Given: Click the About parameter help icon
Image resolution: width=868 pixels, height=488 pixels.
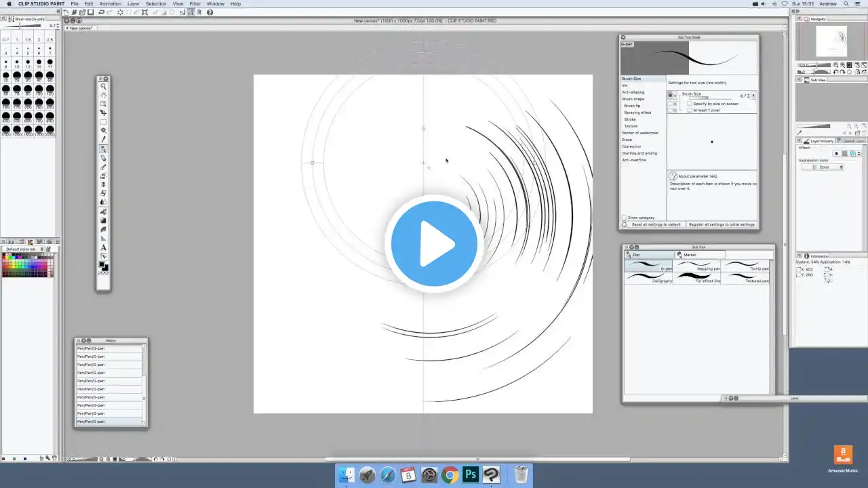Looking at the screenshot, I should tap(673, 176).
